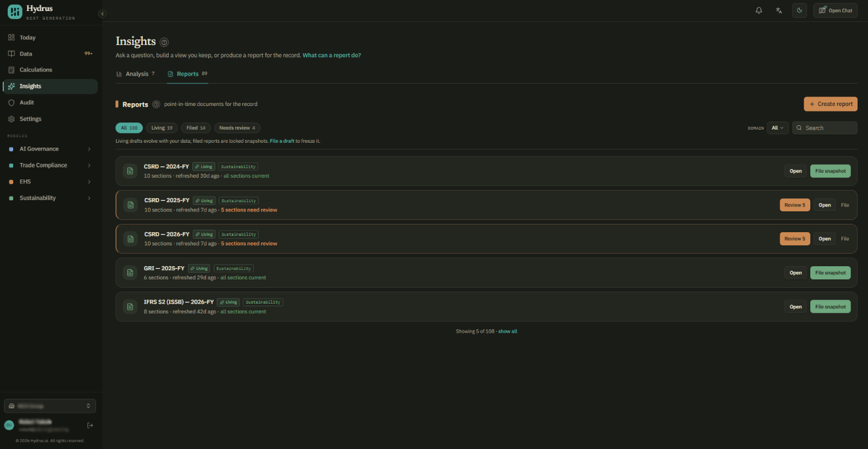Viewport: 868px width, 449px height.
Task: Click document icon for CSRD — 2026-FY
Action: pyautogui.click(x=130, y=239)
